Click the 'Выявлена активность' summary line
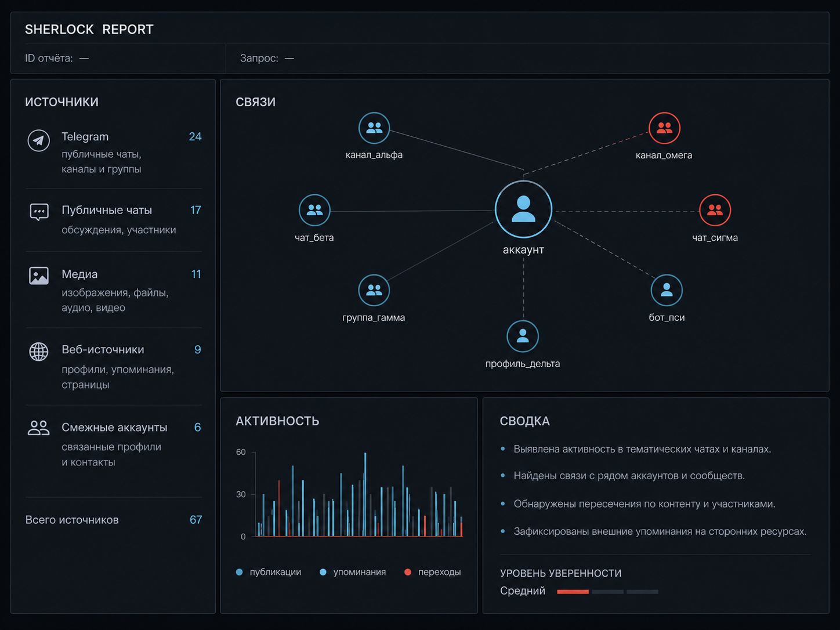This screenshot has width=840, height=630. pos(642,449)
